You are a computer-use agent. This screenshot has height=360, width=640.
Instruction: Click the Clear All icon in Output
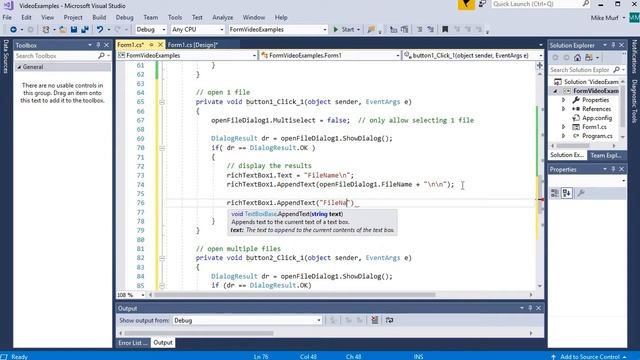point(375,320)
